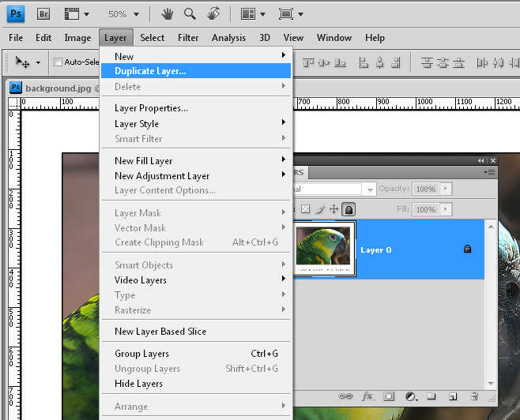
Task: Expand the Layer Style submenu
Action: click(196, 123)
